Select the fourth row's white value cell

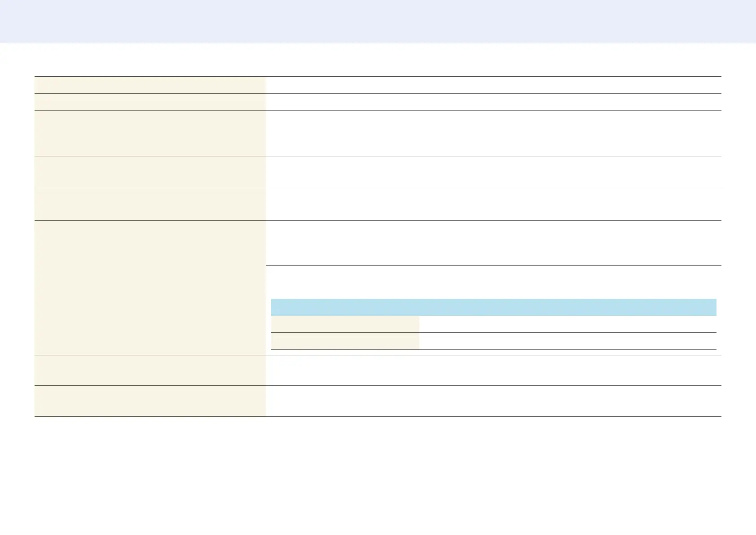click(x=493, y=172)
